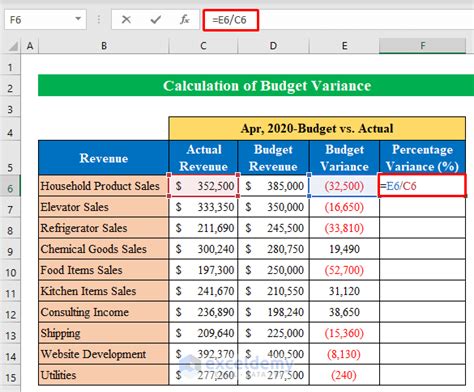Click variance value 38,650
474x392 pixels.
coord(344,312)
